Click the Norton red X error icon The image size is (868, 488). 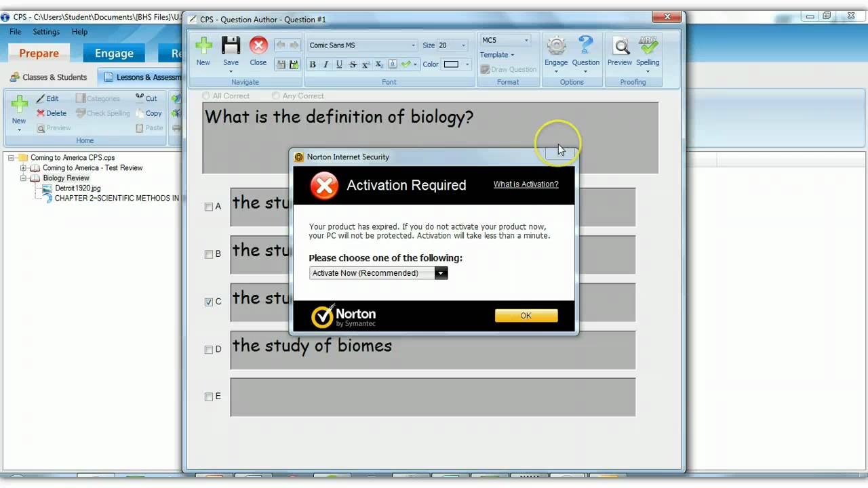(324, 185)
